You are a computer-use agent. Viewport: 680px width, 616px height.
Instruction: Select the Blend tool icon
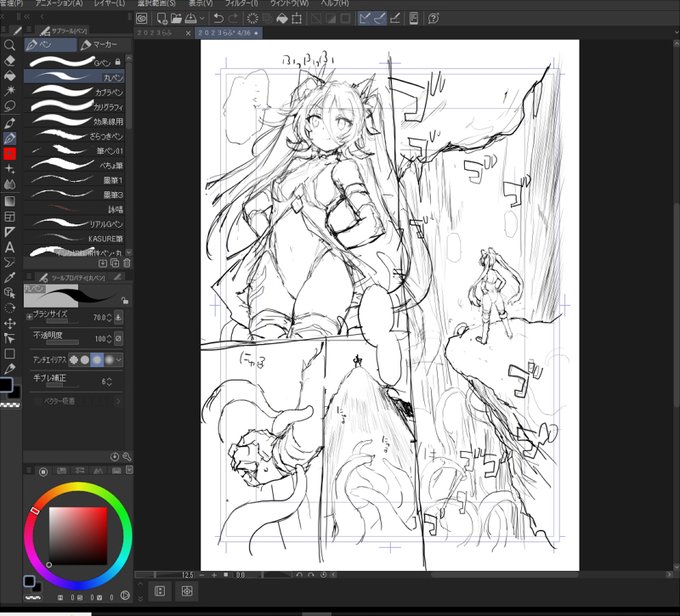[9, 184]
